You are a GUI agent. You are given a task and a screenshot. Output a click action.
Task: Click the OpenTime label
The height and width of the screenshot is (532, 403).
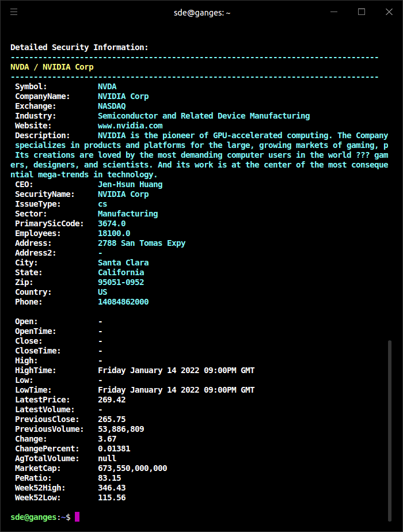(x=36, y=332)
